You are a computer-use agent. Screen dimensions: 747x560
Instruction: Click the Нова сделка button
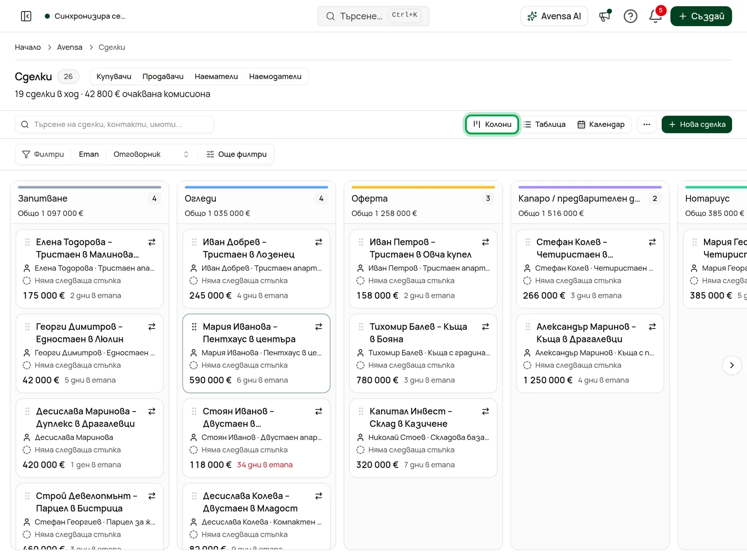tap(697, 125)
